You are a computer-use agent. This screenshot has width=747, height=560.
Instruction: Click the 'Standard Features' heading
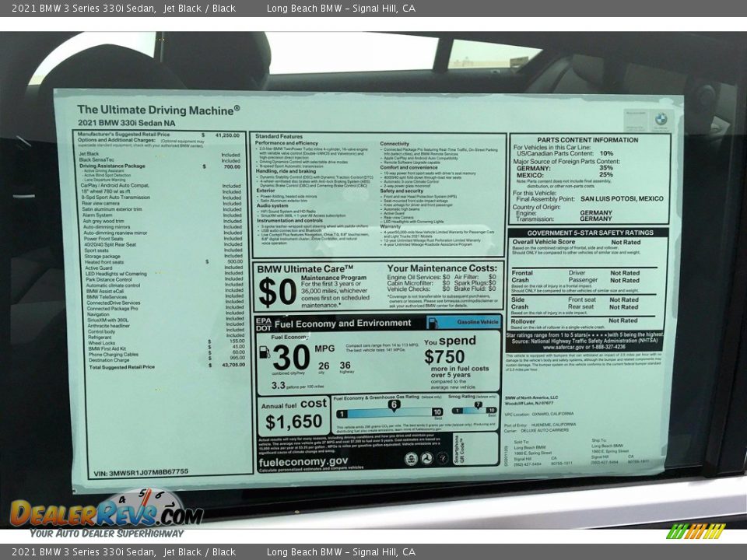[x=279, y=136]
